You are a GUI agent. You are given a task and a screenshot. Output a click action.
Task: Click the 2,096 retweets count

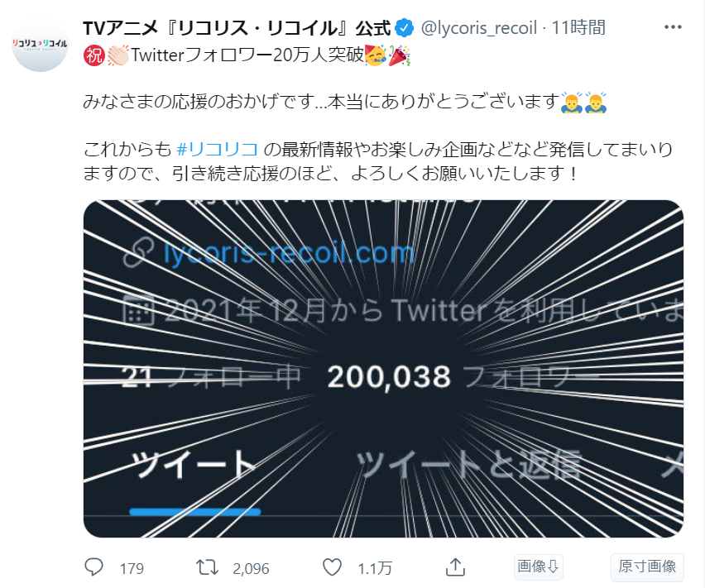tap(251, 569)
